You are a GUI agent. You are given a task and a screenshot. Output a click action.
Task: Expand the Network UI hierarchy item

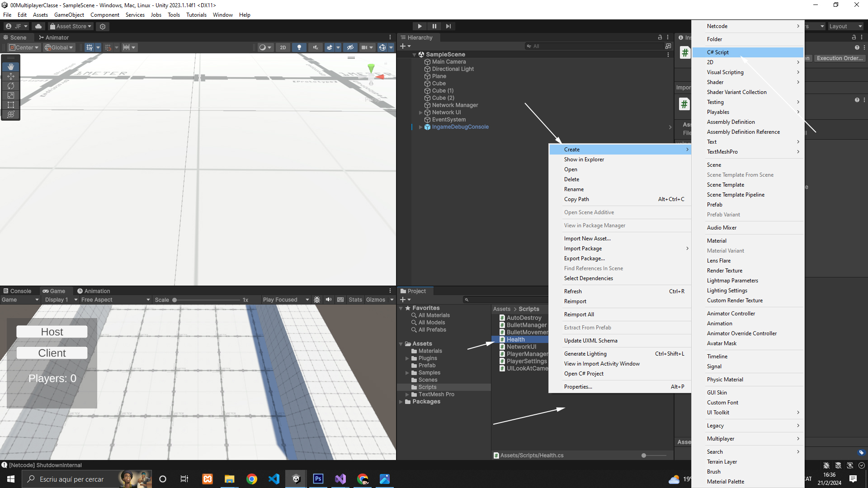pos(420,113)
